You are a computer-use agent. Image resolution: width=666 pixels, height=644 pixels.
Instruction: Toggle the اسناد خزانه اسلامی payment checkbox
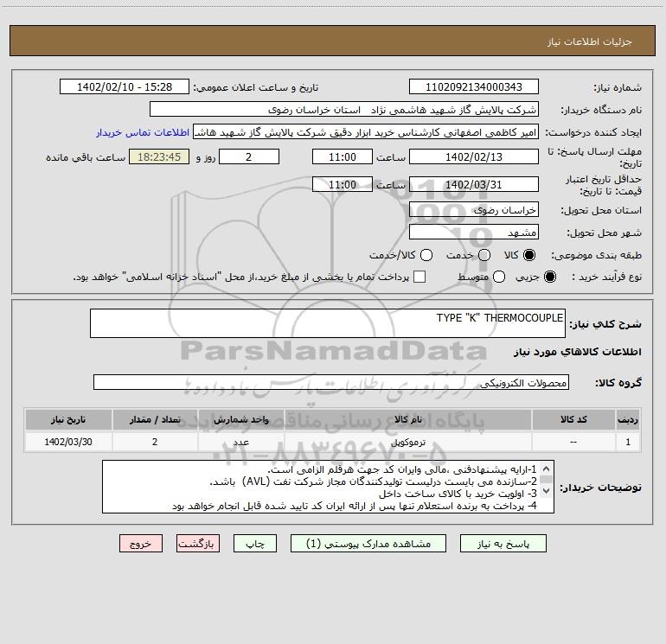(x=419, y=277)
